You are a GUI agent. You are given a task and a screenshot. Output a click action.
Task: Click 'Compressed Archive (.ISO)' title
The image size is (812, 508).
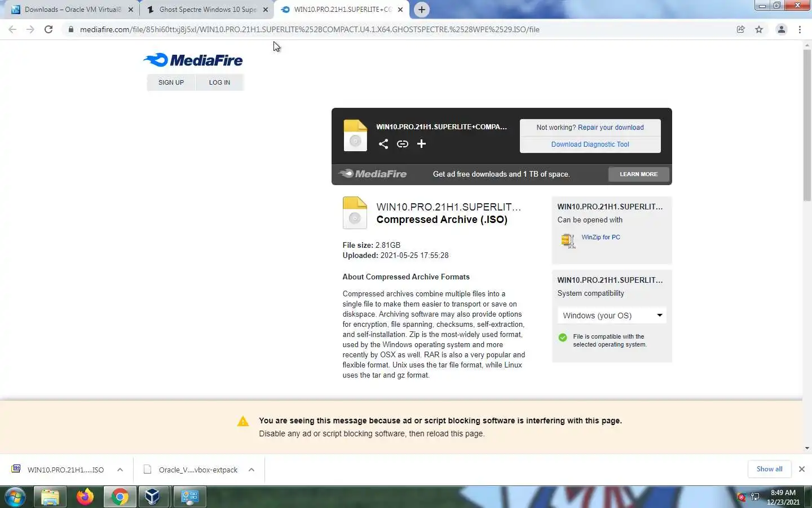click(x=442, y=220)
